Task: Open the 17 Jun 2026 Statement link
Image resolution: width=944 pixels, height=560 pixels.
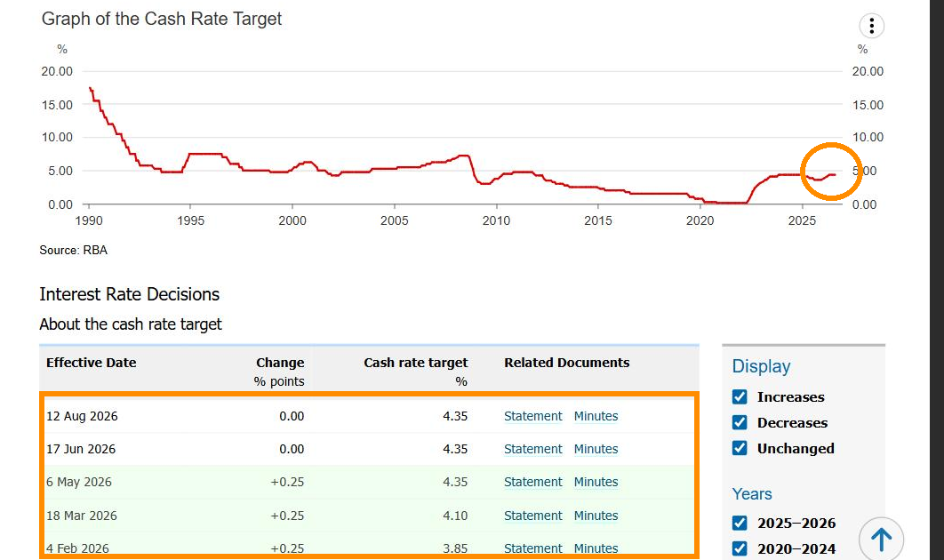Action: (532, 449)
